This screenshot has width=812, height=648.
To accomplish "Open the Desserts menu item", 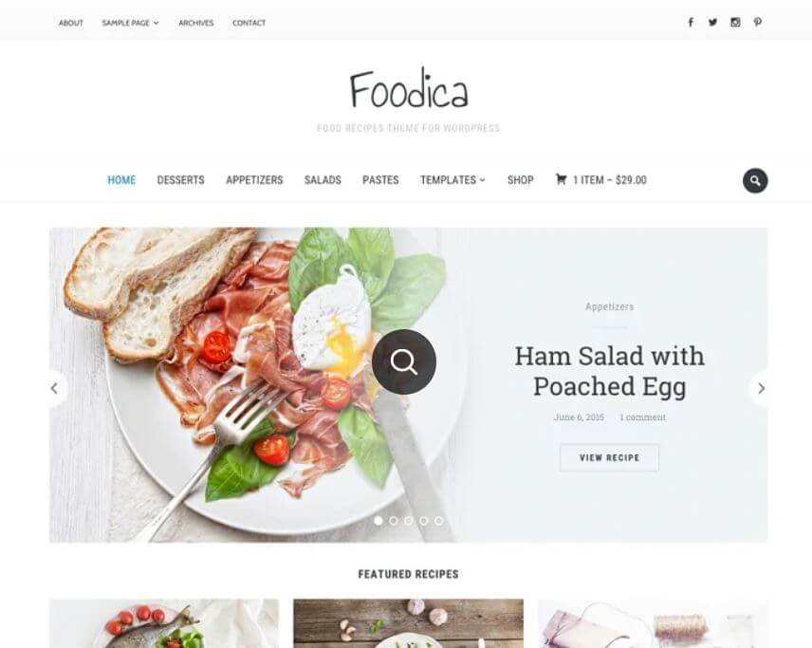I will point(181,179).
